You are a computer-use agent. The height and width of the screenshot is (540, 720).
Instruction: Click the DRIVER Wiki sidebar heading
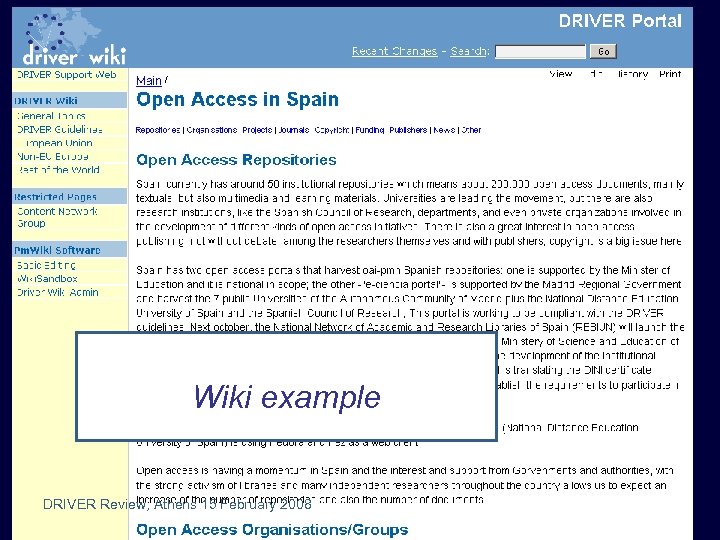(x=46, y=101)
